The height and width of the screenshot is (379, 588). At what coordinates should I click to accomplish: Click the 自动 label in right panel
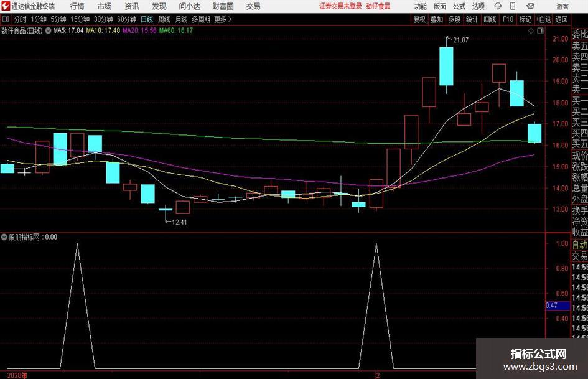(580, 245)
